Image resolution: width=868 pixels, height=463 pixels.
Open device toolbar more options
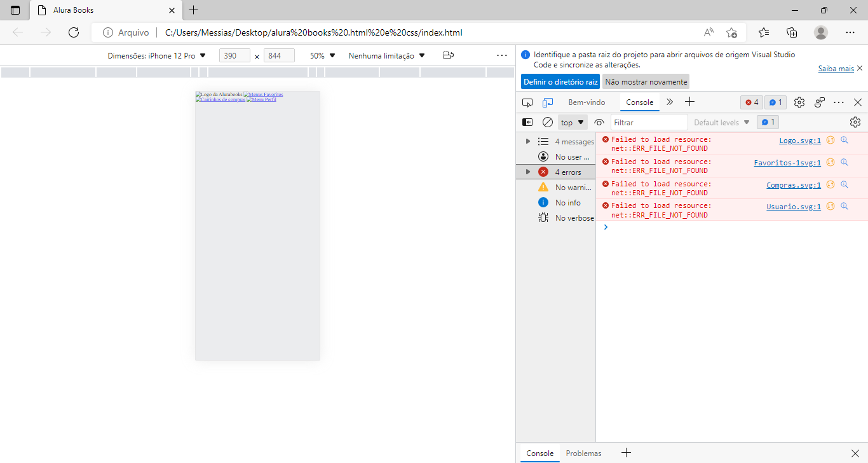point(502,55)
